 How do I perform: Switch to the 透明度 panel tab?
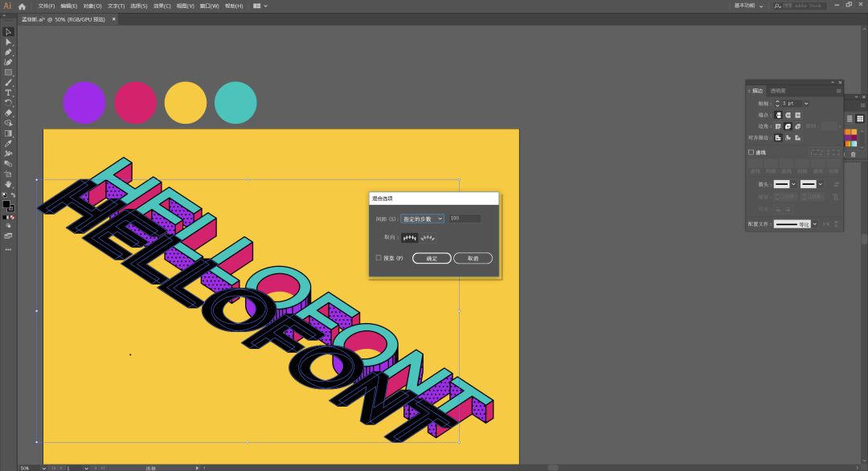(x=777, y=91)
